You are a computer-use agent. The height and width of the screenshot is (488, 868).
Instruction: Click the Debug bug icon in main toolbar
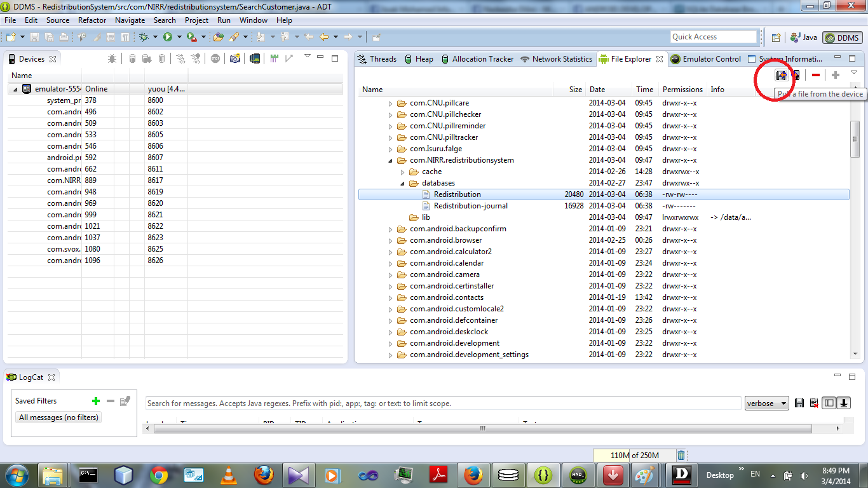144,37
